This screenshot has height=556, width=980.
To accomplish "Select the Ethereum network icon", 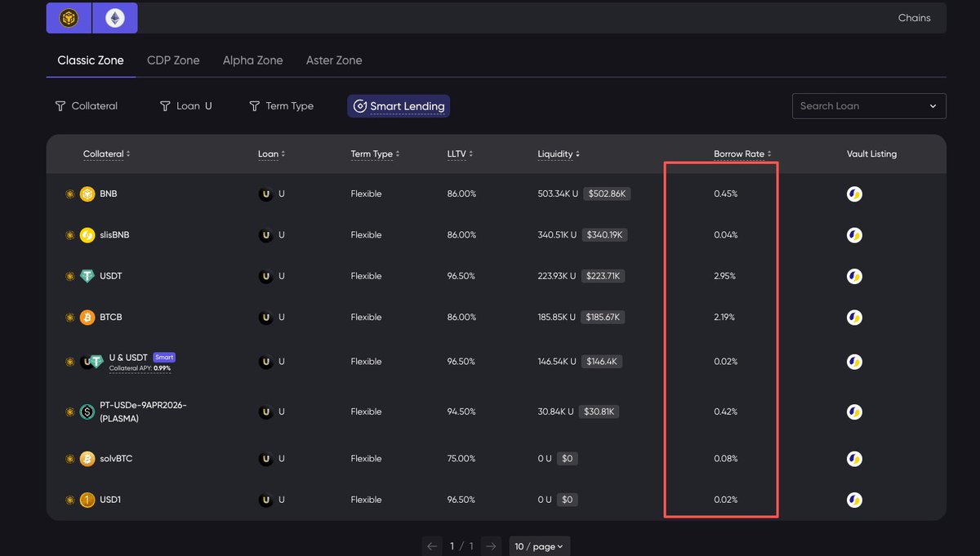I will [x=115, y=18].
